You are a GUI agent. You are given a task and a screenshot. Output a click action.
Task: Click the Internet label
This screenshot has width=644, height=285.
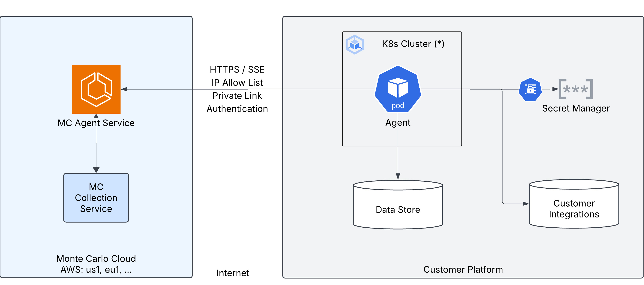coord(232,273)
